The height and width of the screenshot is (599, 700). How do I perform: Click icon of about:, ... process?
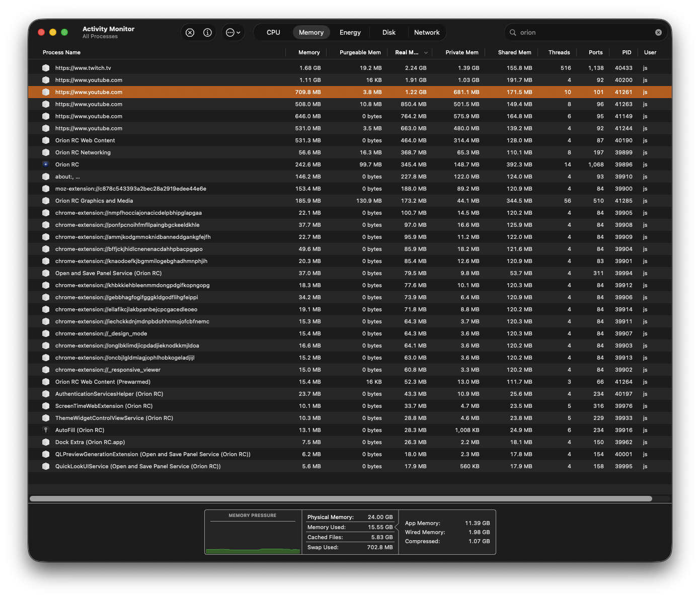(x=46, y=177)
